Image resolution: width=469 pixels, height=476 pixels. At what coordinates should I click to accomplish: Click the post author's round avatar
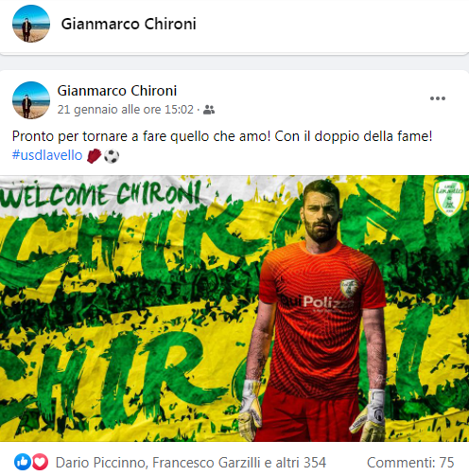click(31, 100)
